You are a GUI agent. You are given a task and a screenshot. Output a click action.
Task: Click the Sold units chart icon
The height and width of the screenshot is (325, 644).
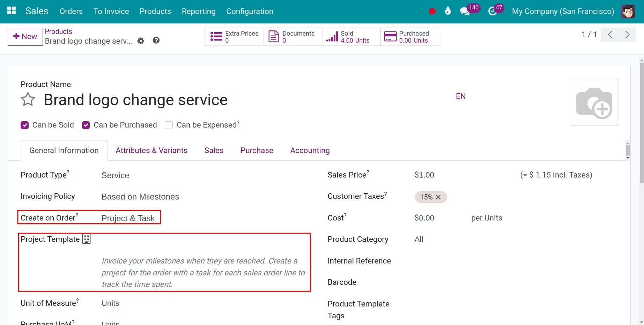point(332,36)
